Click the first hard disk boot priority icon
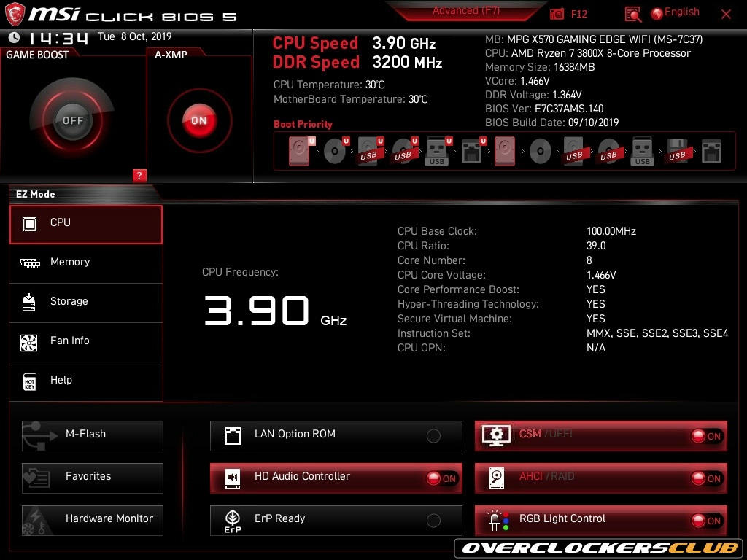Viewport: 747px width, 560px height. tap(299, 151)
